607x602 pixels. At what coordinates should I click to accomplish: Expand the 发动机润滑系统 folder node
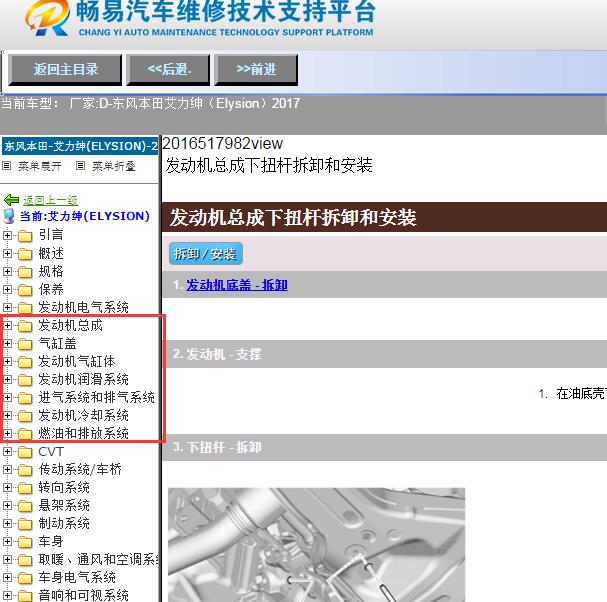click(x=7, y=379)
